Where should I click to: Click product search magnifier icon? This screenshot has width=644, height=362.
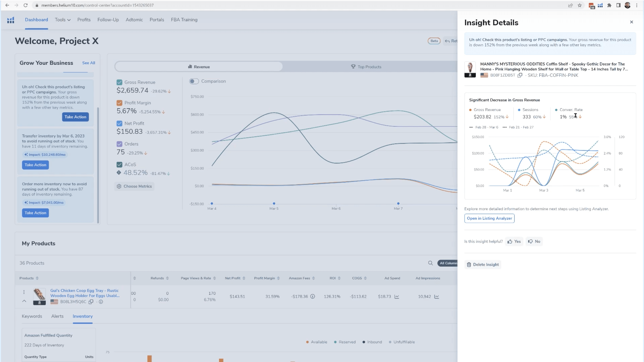[x=430, y=263]
